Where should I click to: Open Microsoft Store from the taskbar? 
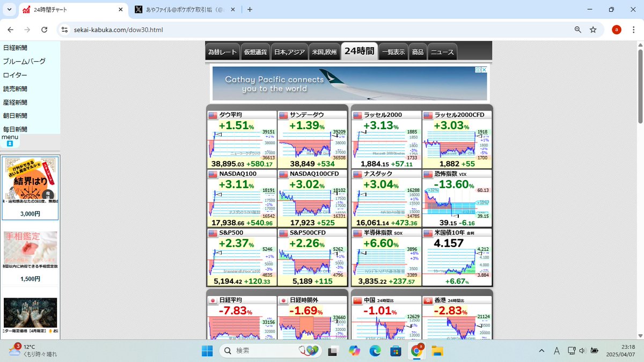pos(396,351)
